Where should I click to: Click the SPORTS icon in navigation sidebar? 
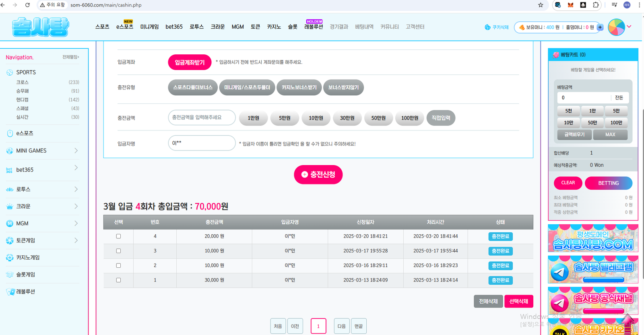click(10, 72)
